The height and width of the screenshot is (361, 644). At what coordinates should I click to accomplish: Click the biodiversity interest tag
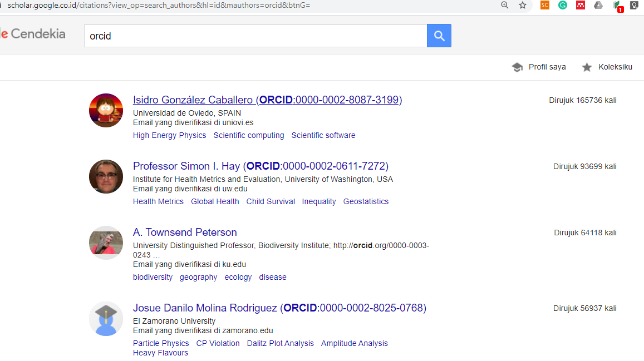[x=153, y=277]
